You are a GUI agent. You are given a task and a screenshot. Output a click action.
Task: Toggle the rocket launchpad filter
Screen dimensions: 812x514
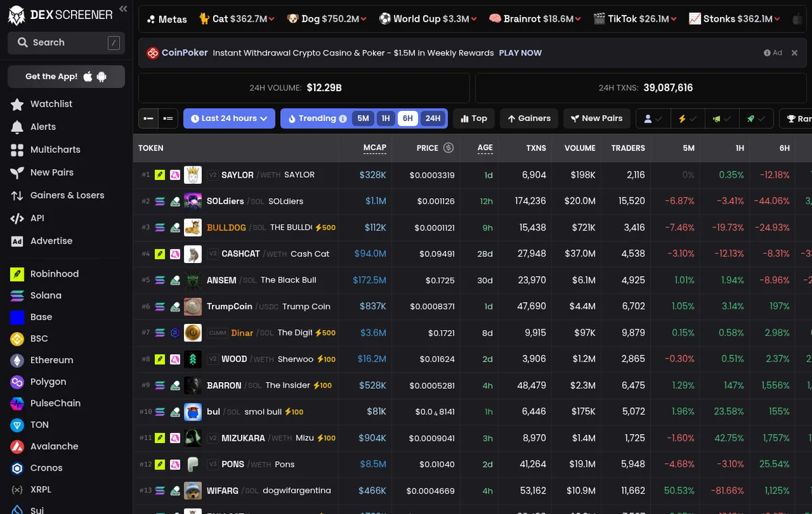tap(757, 118)
